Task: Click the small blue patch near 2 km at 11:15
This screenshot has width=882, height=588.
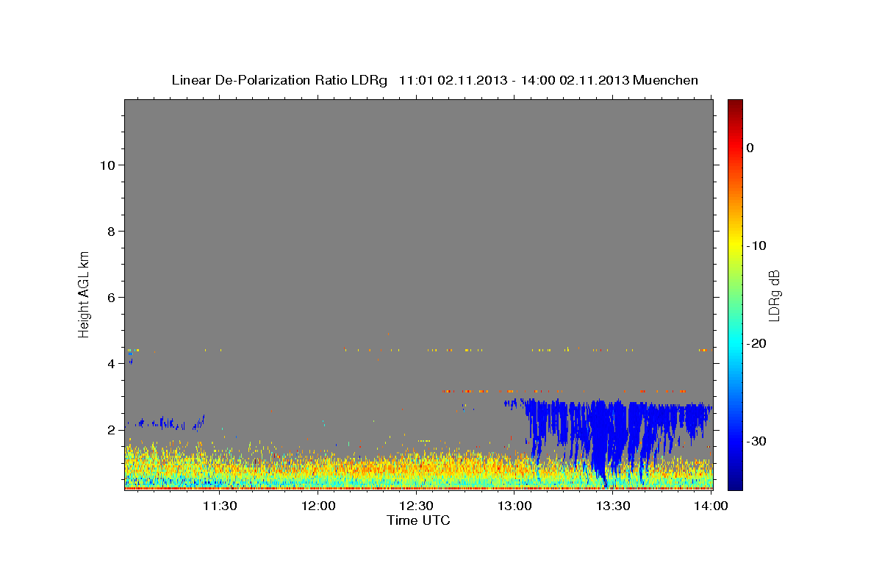Action: tap(165, 423)
